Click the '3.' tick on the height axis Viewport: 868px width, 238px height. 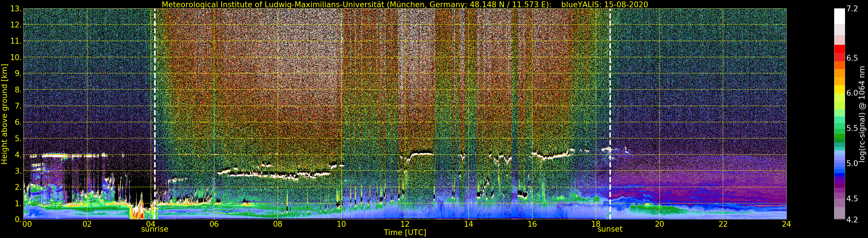(x=18, y=171)
